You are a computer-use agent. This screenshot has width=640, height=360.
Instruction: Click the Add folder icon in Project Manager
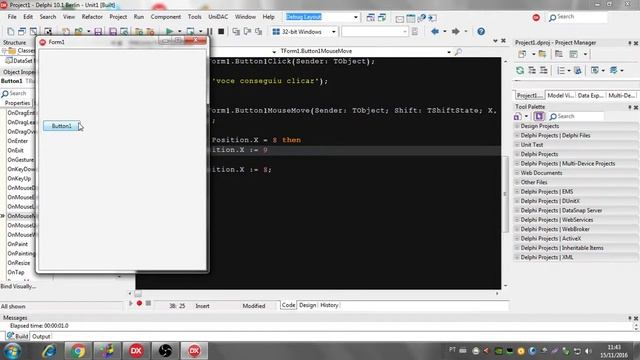[x=542, y=54]
